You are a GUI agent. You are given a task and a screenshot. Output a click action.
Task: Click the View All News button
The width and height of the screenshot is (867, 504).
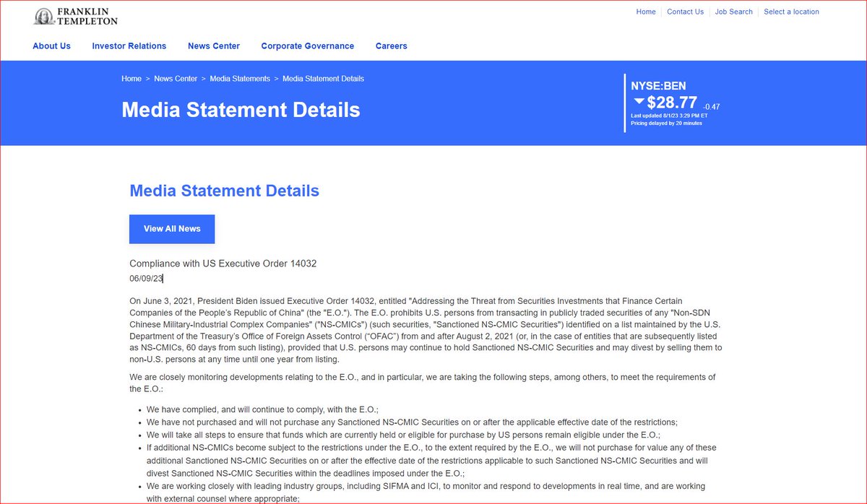click(x=172, y=229)
